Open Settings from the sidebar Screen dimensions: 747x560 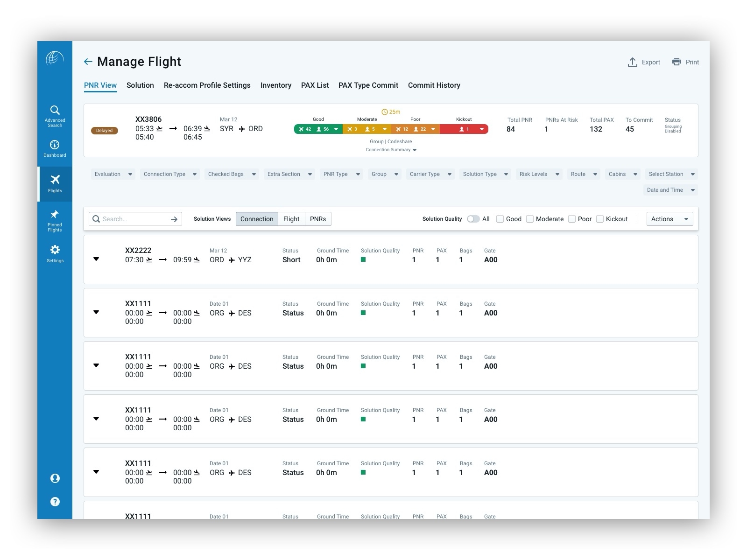pos(55,252)
